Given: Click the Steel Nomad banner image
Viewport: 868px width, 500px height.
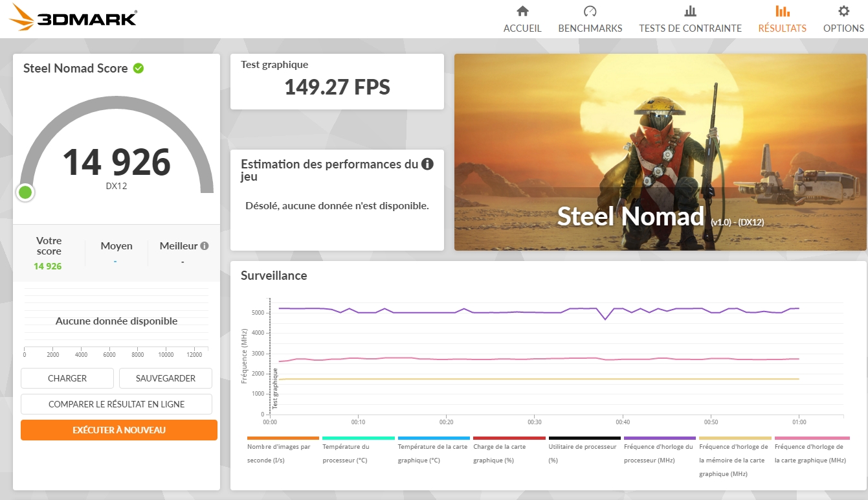Looking at the screenshot, I should pyautogui.click(x=660, y=152).
